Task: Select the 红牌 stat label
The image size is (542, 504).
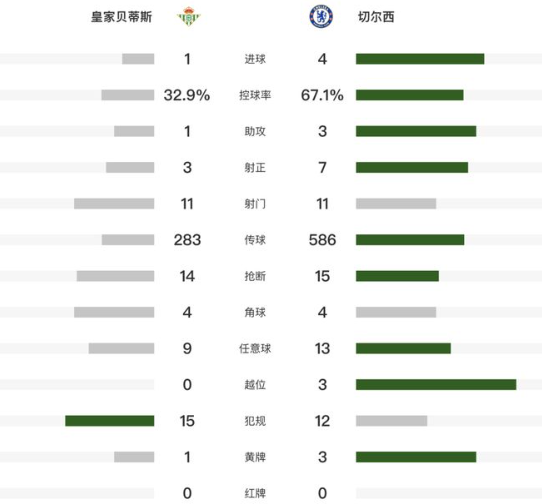Action: click(255, 493)
